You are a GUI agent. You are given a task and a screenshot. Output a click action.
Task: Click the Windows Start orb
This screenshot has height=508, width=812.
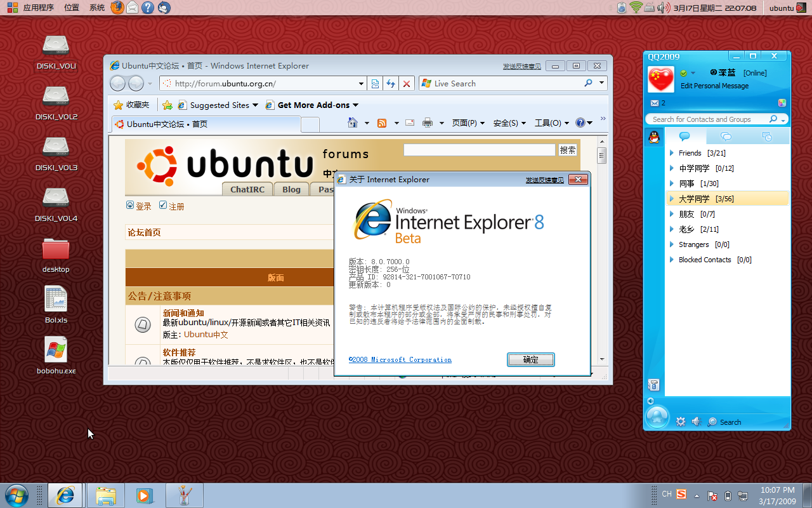[16, 495]
